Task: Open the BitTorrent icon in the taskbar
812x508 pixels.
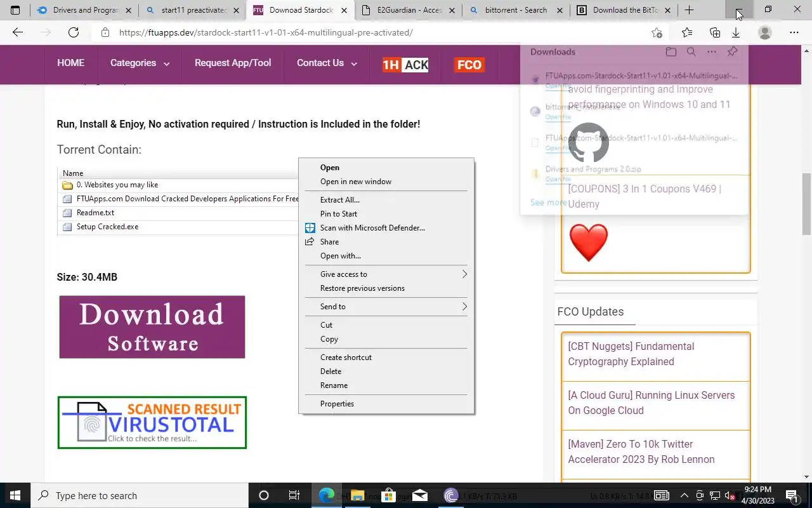Action: [450, 495]
